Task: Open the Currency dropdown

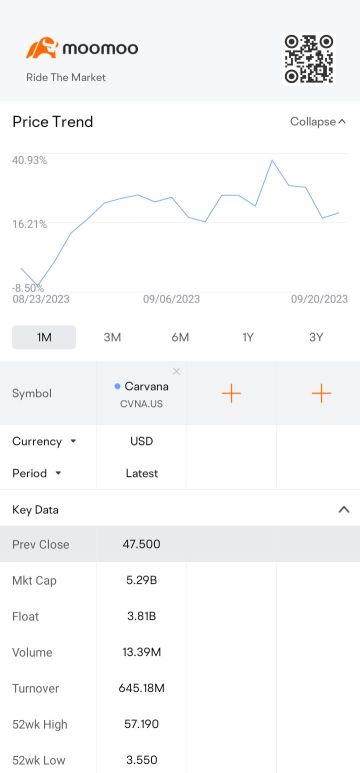Action: (44, 441)
